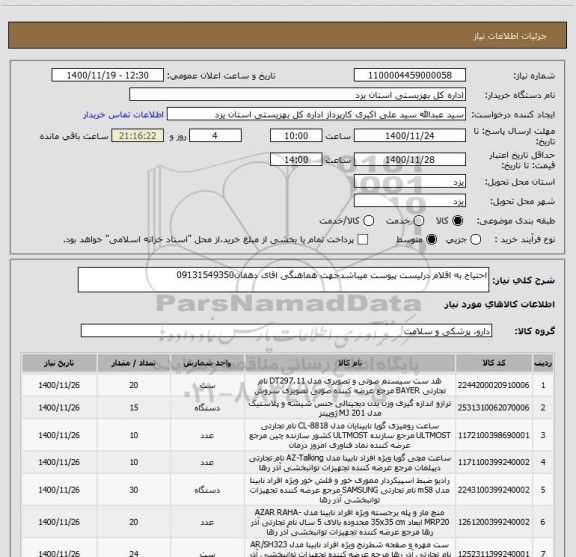Click the price validity date 1400/11/28
This screenshot has width=576, height=557.
tap(410, 160)
